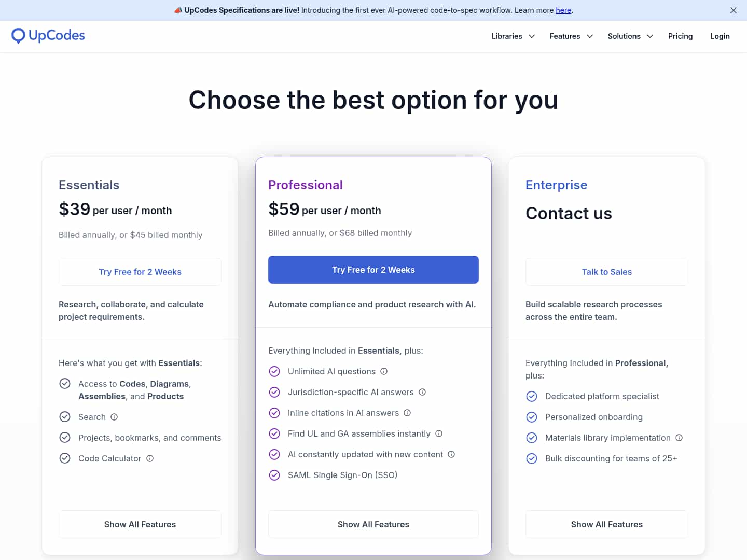The image size is (747, 560).
Task: Follow the 'here' link in banner
Action: click(x=563, y=10)
